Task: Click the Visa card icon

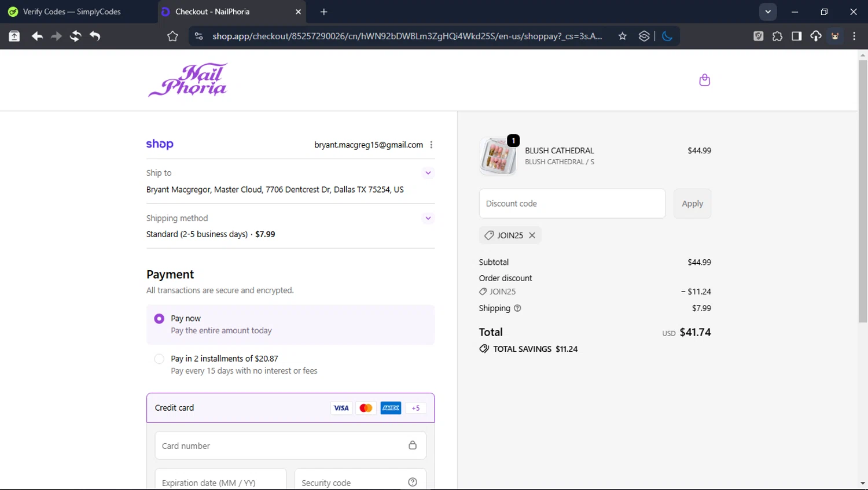Action: pyautogui.click(x=341, y=408)
